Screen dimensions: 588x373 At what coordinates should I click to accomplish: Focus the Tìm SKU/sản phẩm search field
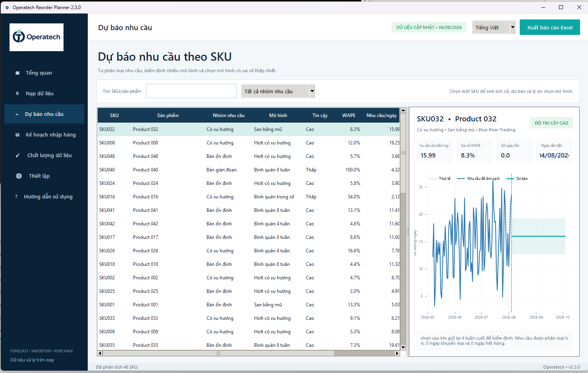click(191, 91)
